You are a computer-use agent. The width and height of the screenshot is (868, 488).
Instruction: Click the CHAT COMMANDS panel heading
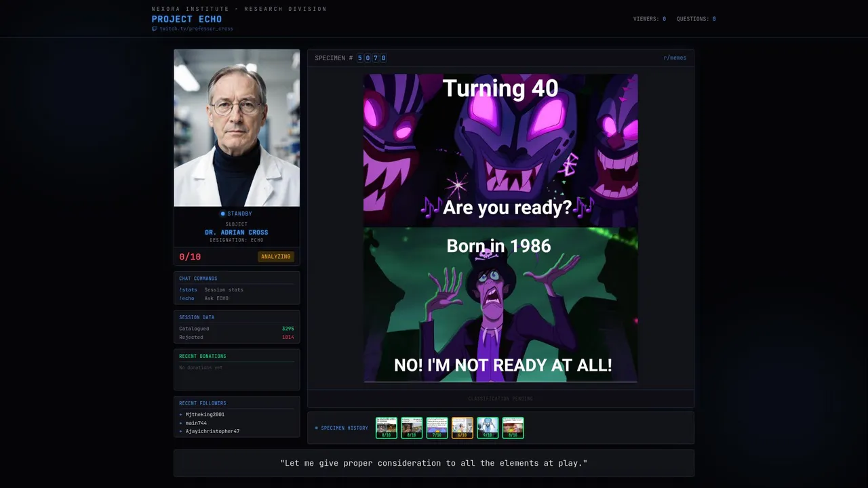198,279
